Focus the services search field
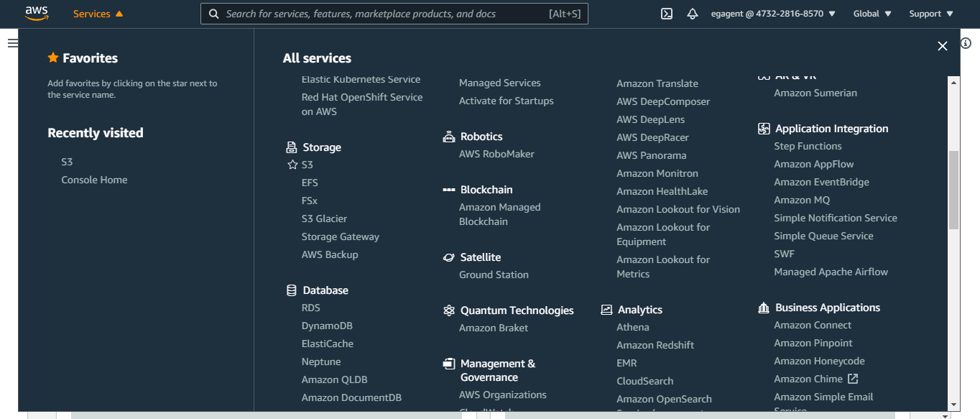Image resolution: width=980 pixels, height=419 pixels. click(x=394, y=14)
